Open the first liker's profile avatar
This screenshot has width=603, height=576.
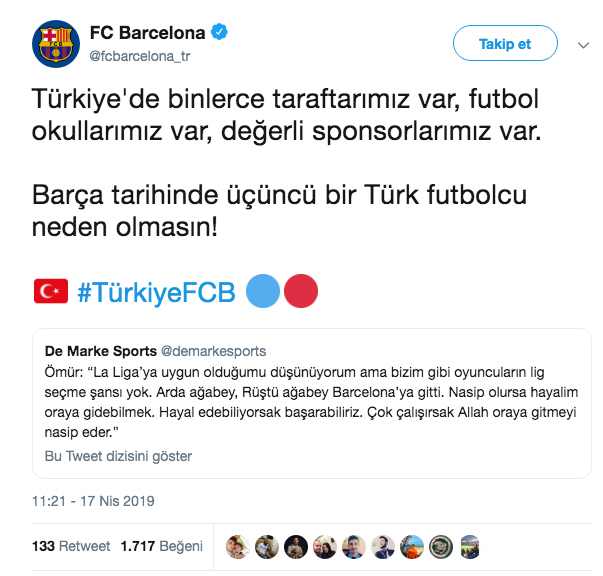pos(237,547)
